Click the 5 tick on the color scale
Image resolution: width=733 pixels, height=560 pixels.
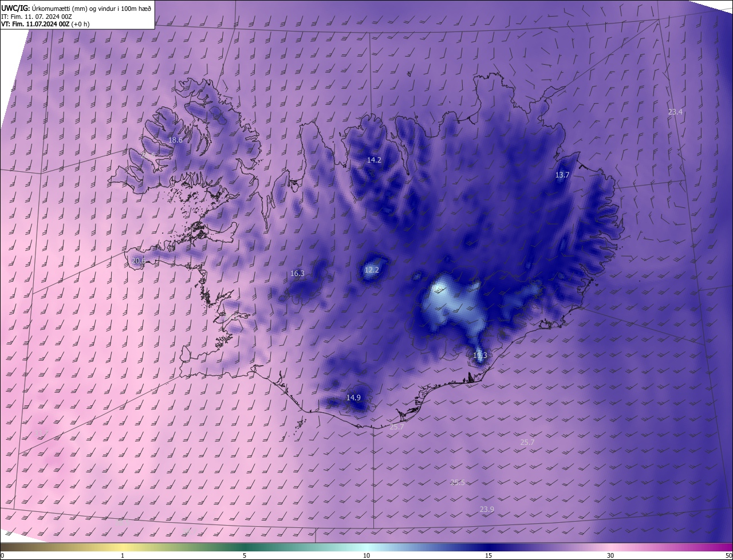(245, 555)
